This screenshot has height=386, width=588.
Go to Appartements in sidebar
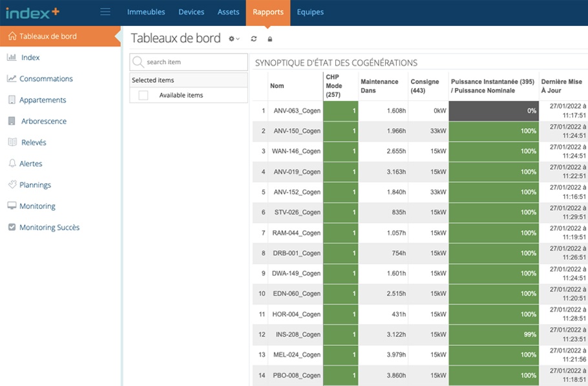coord(43,100)
